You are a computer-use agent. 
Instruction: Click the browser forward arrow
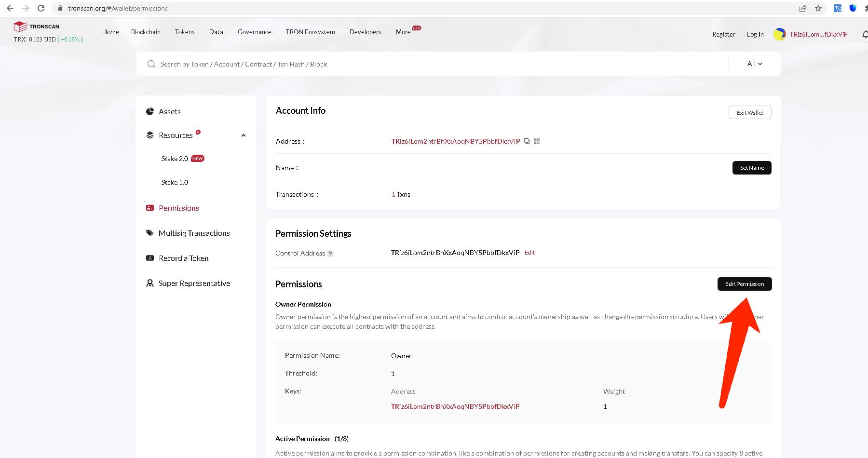pos(26,8)
